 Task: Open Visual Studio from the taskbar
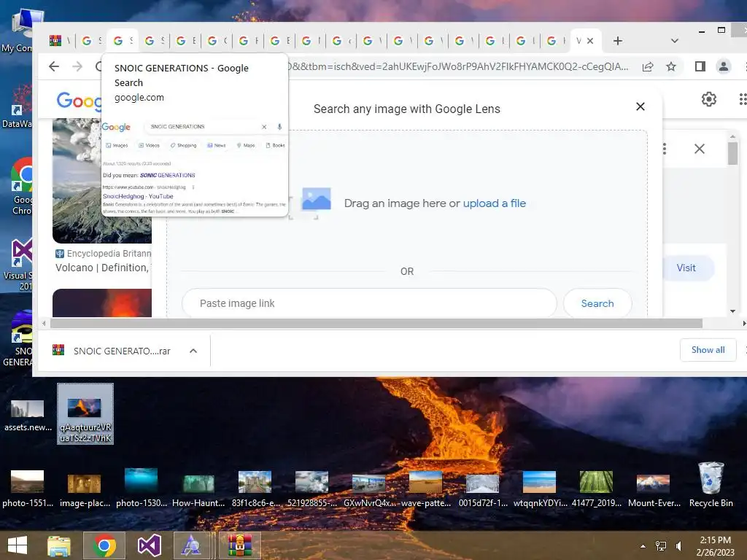(x=149, y=545)
